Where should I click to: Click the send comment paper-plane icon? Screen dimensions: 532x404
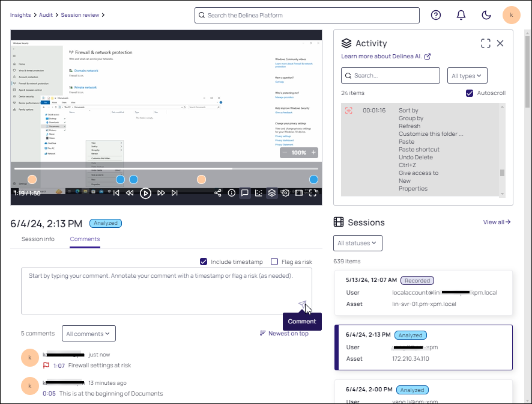(x=302, y=304)
